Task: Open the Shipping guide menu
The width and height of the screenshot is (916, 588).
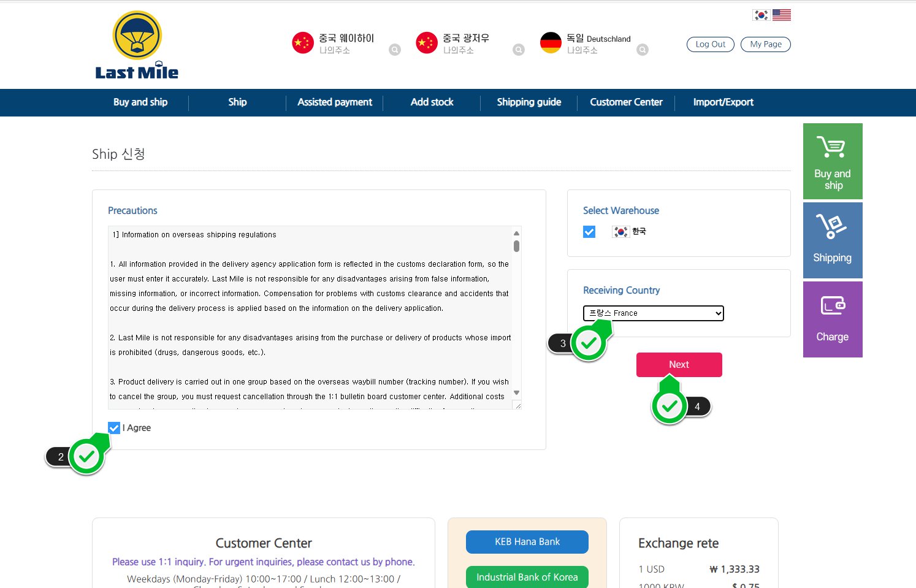Action: [x=529, y=102]
